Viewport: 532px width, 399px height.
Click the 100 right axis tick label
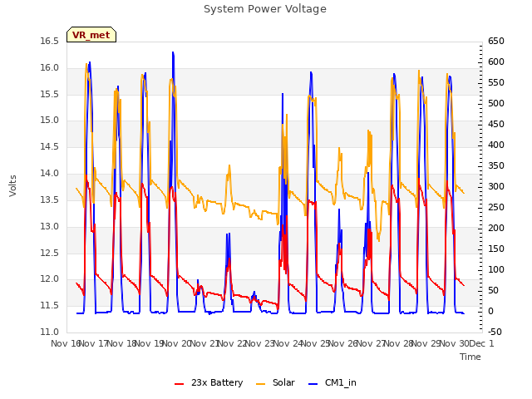coord(496,269)
